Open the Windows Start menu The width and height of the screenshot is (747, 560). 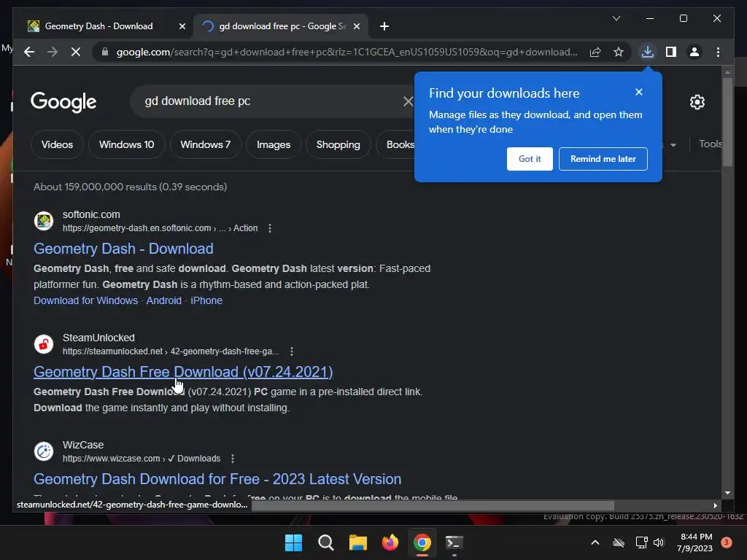293,542
